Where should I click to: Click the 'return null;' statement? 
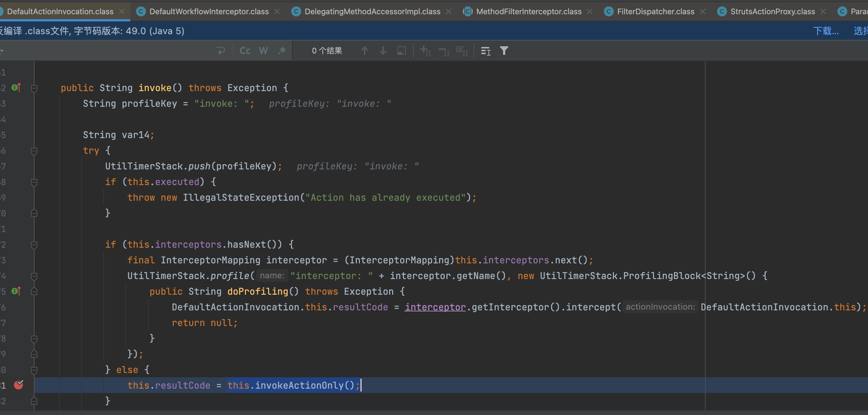pyautogui.click(x=205, y=323)
